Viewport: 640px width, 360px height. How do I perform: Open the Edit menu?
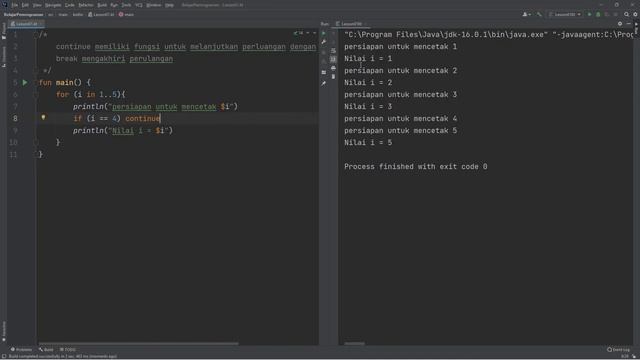click(x=25, y=5)
